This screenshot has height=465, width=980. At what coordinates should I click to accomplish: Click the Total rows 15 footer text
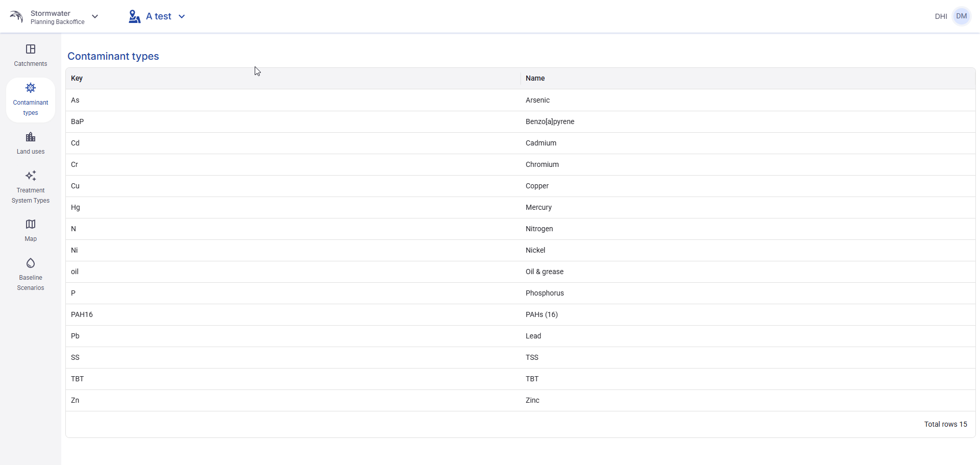point(945,424)
